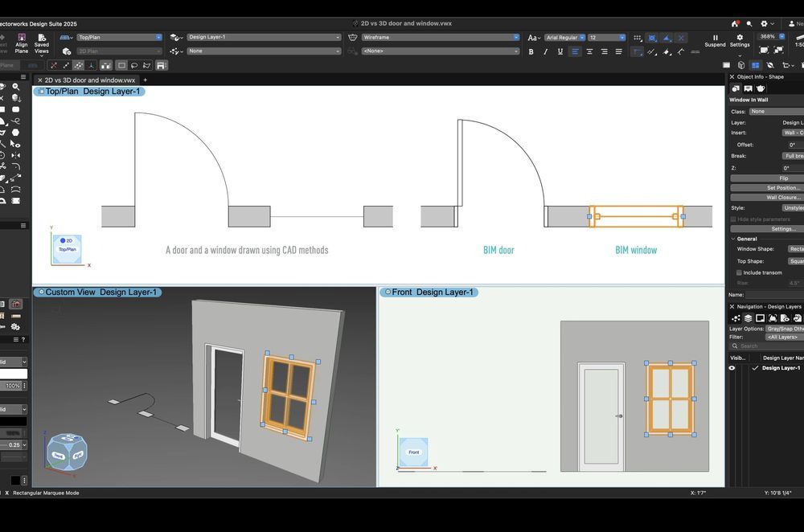Open the Top/Plan view dropdown
The image size is (804, 532).
coord(120,37)
